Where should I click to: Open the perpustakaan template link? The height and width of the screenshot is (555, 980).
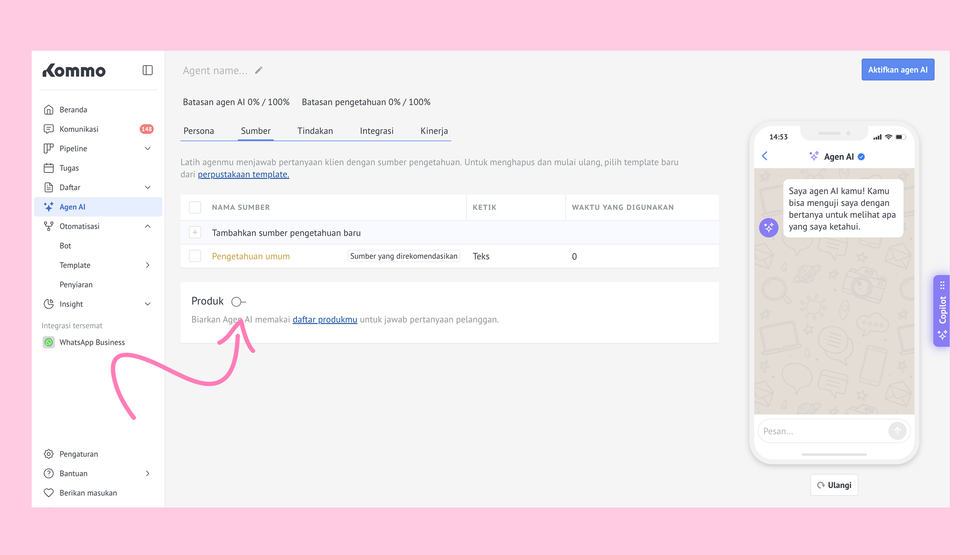coord(243,174)
